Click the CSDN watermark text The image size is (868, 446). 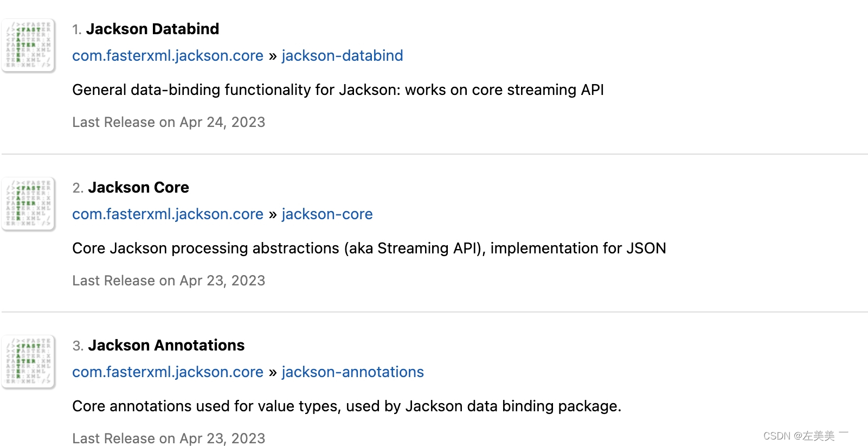799,436
